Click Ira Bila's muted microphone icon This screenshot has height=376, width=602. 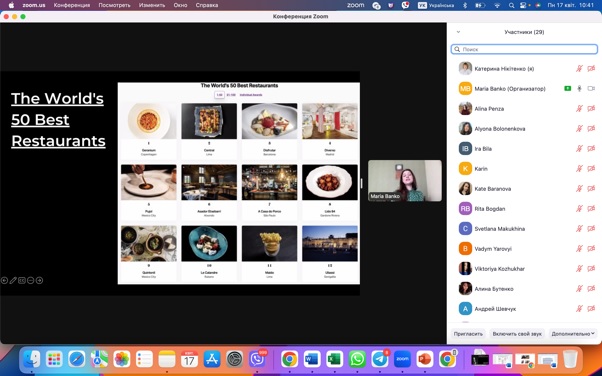579,149
